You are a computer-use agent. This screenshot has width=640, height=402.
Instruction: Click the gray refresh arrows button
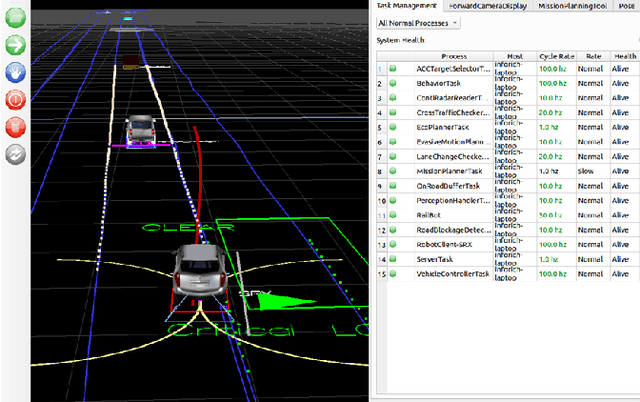[x=15, y=154]
